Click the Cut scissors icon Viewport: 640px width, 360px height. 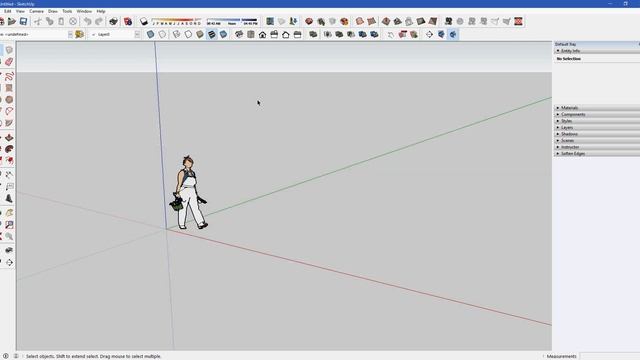tap(38, 21)
